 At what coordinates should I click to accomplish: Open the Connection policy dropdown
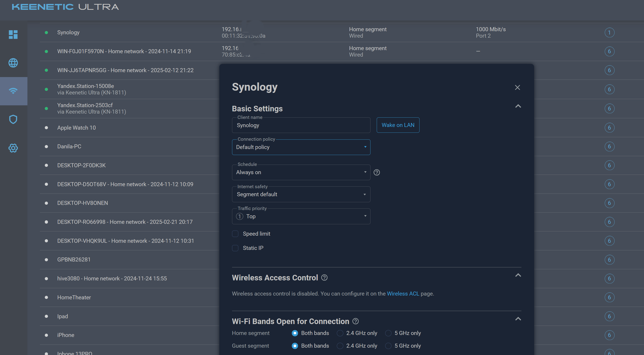coord(301,147)
